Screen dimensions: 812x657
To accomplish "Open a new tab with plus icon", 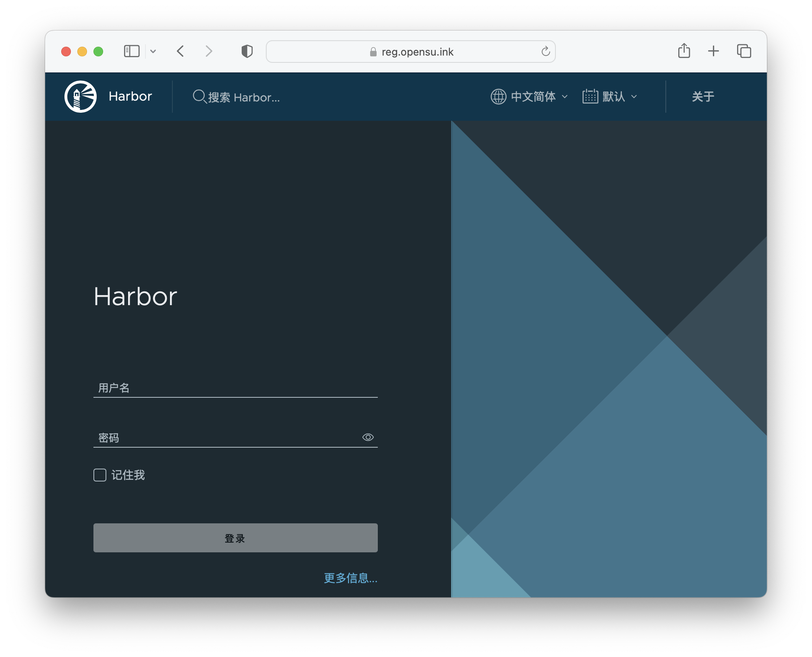I will pyautogui.click(x=713, y=51).
